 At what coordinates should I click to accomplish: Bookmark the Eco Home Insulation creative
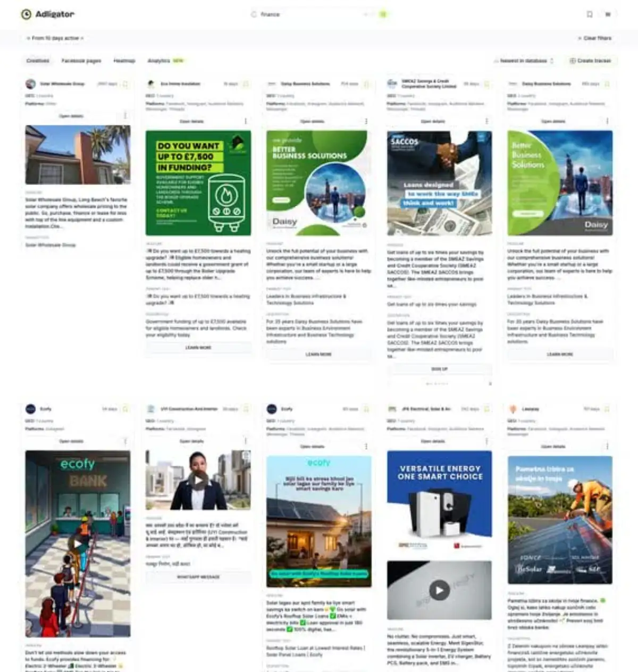click(246, 83)
